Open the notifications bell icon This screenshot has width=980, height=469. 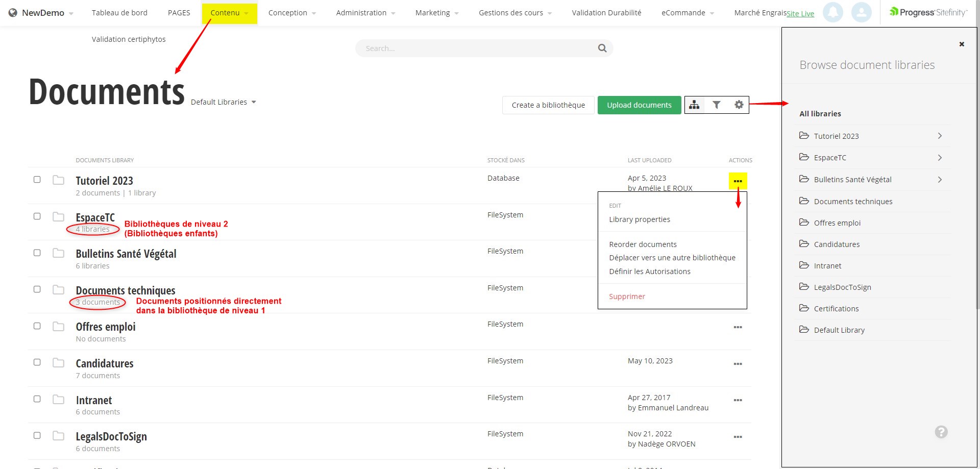[x=832, y=13]
